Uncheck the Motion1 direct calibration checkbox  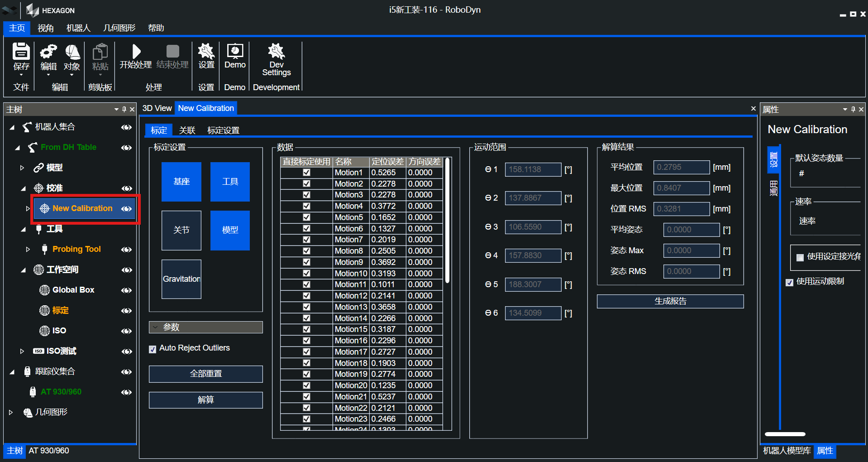[306, 173]
